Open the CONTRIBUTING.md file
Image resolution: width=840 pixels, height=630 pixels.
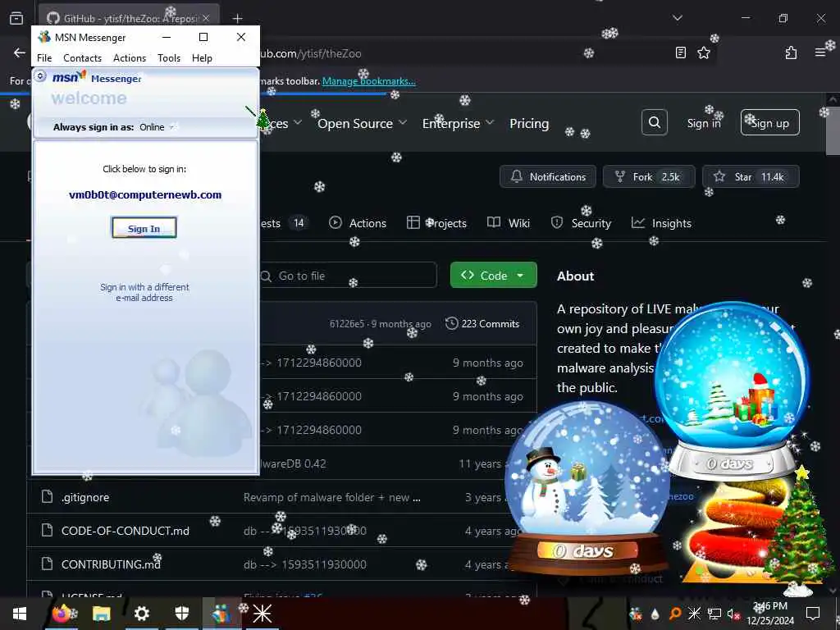coord(111,564)
